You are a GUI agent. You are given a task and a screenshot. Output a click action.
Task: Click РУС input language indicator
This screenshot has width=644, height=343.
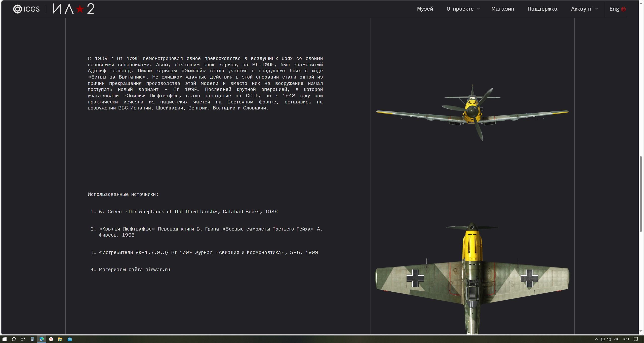tap(616, 339)
